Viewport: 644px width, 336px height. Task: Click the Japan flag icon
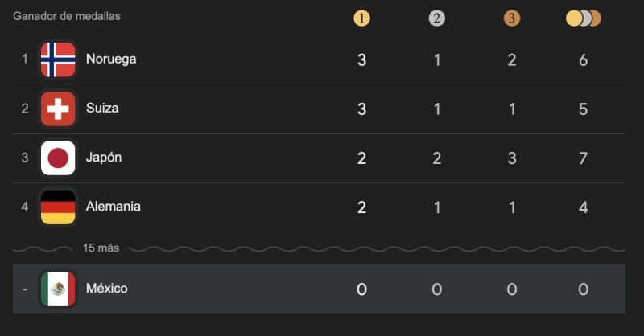pos(58,158)
